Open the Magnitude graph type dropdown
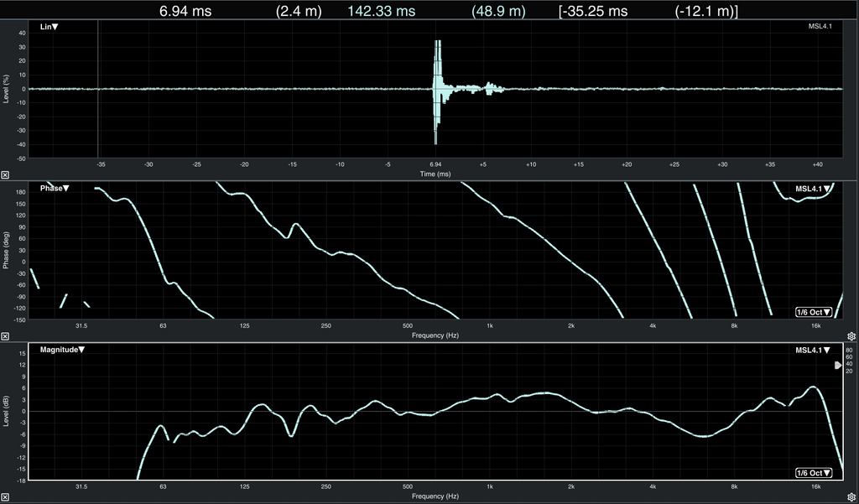The width and height of the screenshot is (859, 504). (x=62, y=350)
